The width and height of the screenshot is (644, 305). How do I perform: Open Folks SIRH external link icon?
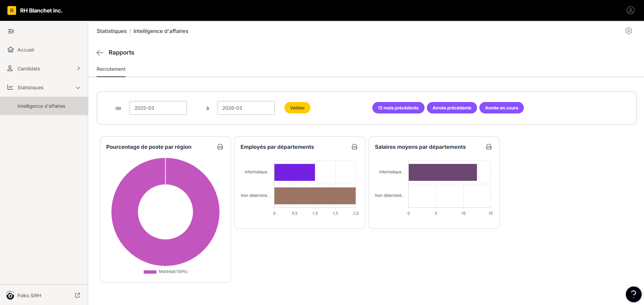(x=77, y=295)
